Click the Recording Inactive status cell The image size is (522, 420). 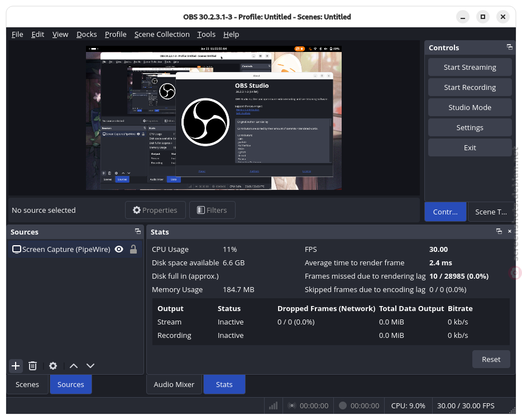(231, 336)
